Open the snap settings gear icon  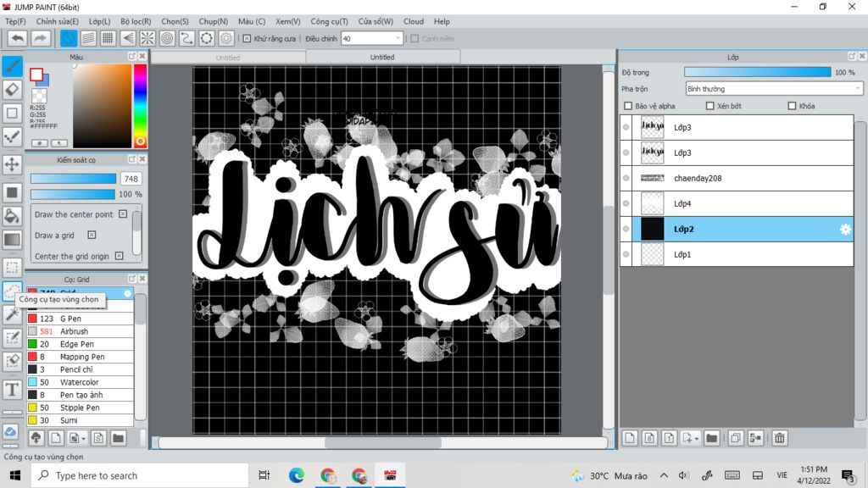point(225,38)
